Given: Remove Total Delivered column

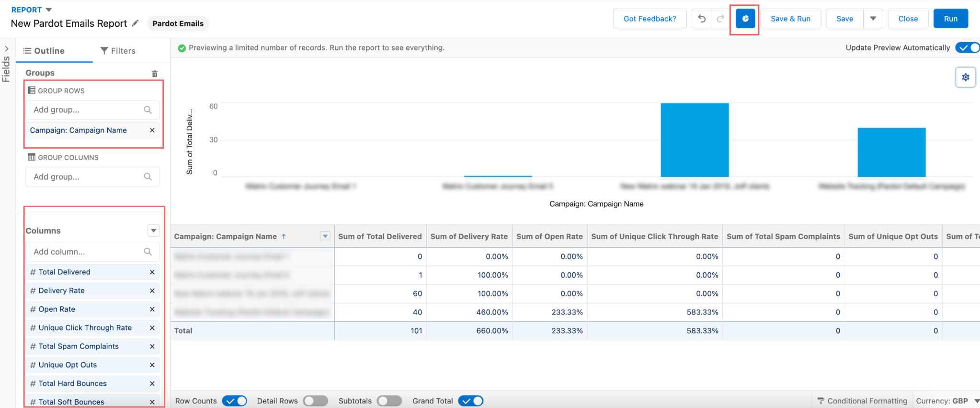Looking at the screenshot, I should point(152,272).
